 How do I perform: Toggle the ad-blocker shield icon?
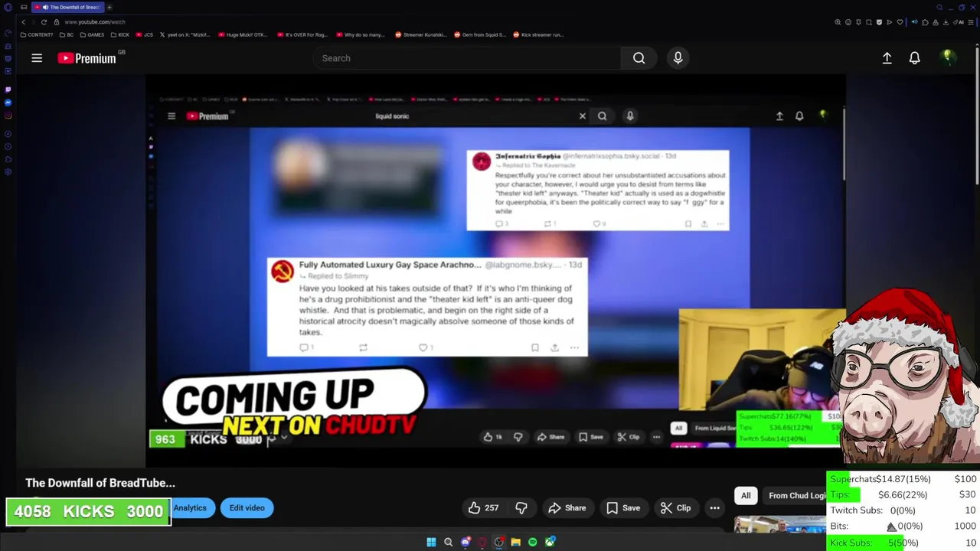[879, 22]
